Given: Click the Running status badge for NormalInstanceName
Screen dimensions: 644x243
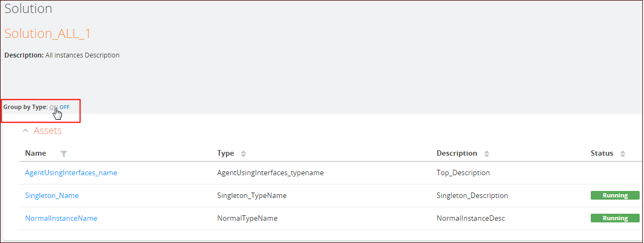Looking at the screenshot, I should pyautogui.click(x=615, y=218).
